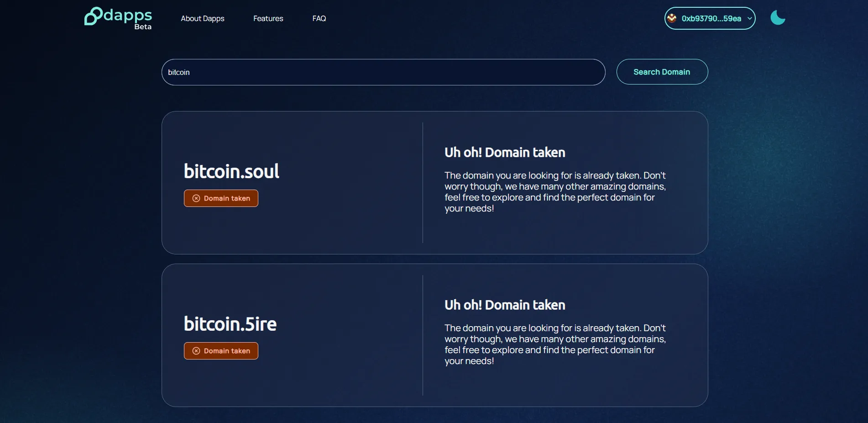This screenshot has height=423, width=868.
Task: Go to the Features menu item
Action: coord(268,19)
